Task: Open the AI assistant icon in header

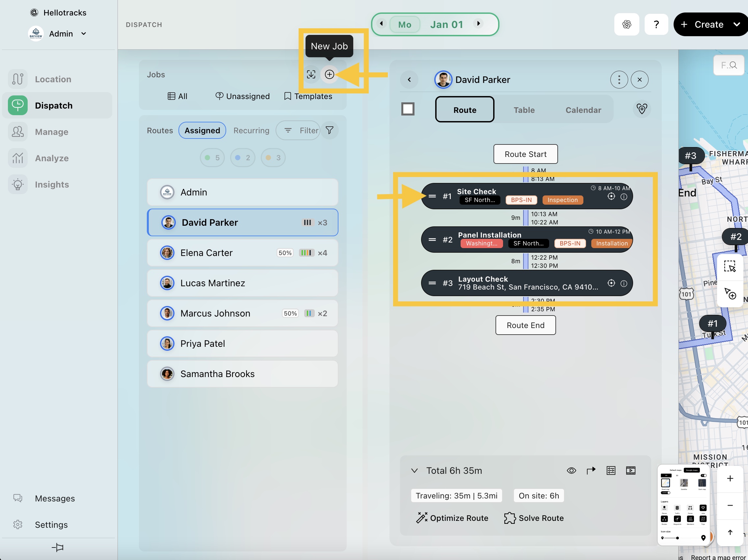Action: (626, 24)
